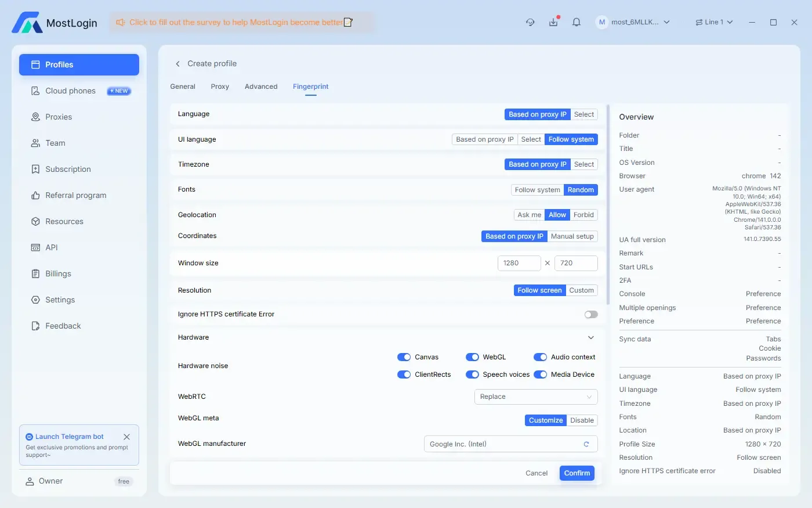
Task: Open the customer support headset icon
Action: 530,21
